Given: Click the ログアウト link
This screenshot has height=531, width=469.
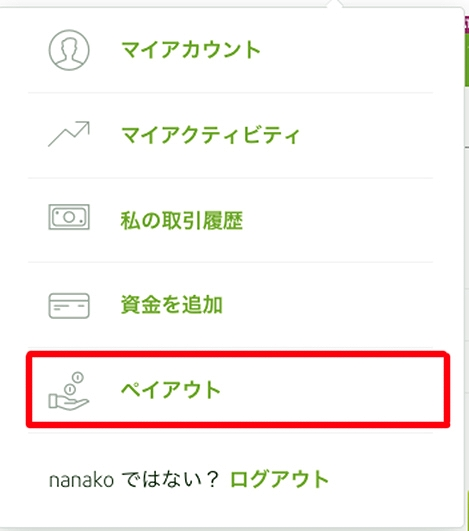Looking at the screenshot, I should 279,479.
